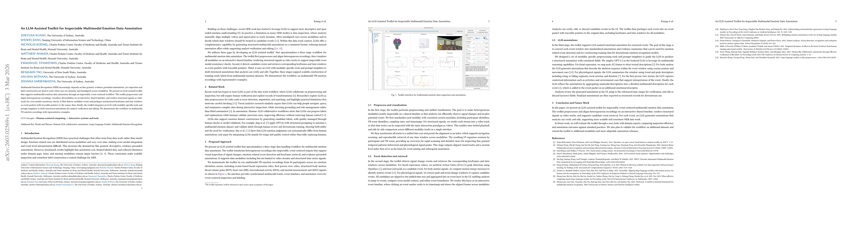The width and height of the screenshot is (868, 225).
Task: Click the Facial Expression event timeline row
Action: 477,38
